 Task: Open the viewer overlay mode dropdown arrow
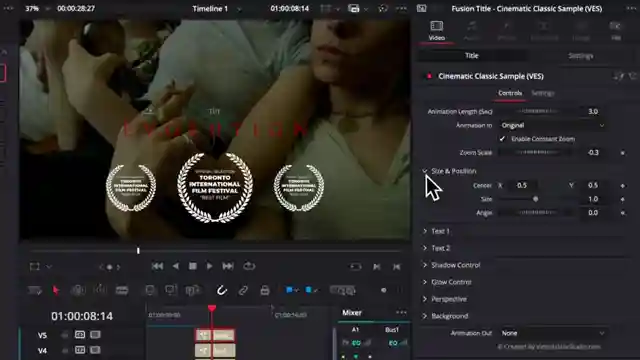click(49, 267)
